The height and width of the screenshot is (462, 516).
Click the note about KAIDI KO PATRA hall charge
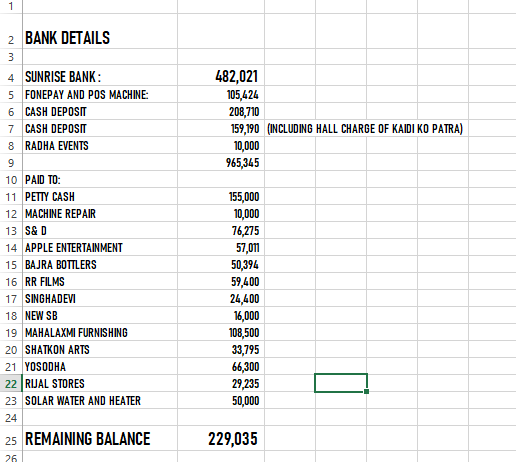365,128
